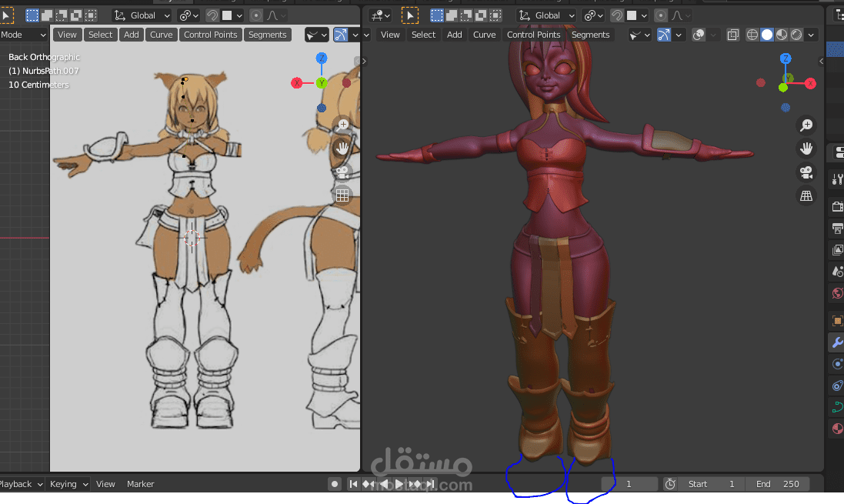Open the pivot point dropdown in right header
The height and width of the screenshot is (504, 844).
[593, 15]
